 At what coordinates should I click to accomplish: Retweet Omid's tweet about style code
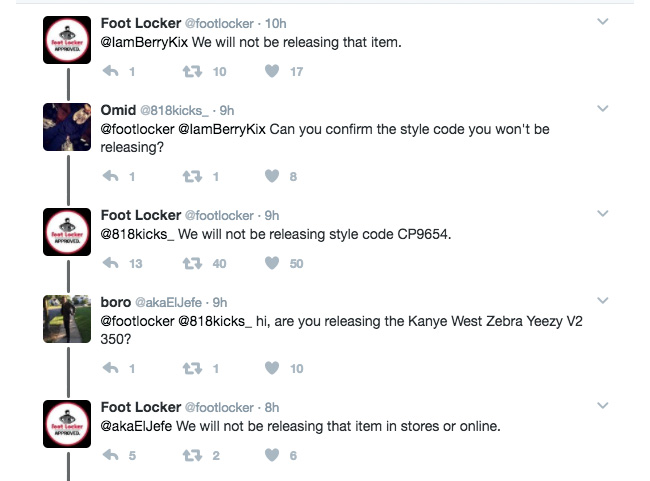[x=189, y=177]
